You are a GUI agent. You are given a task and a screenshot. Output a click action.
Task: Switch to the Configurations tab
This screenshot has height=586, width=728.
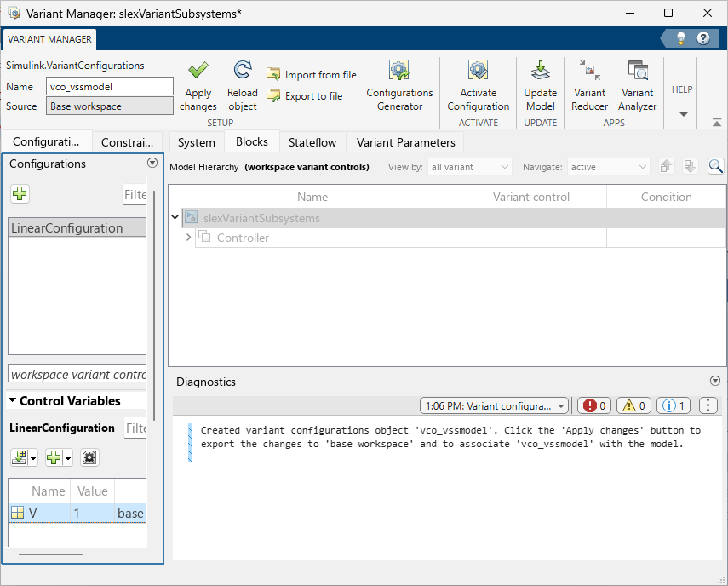46,141
